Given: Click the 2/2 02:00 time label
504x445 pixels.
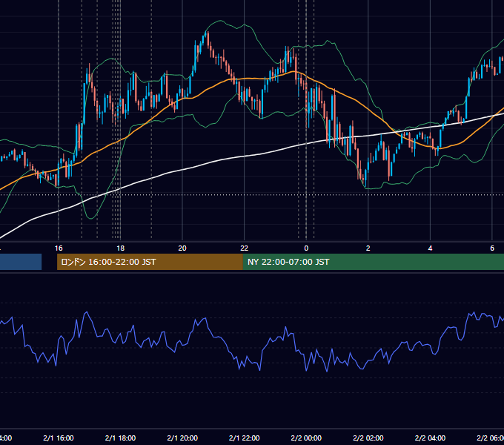Looking at the screenshot, I should tap(368, 438).
